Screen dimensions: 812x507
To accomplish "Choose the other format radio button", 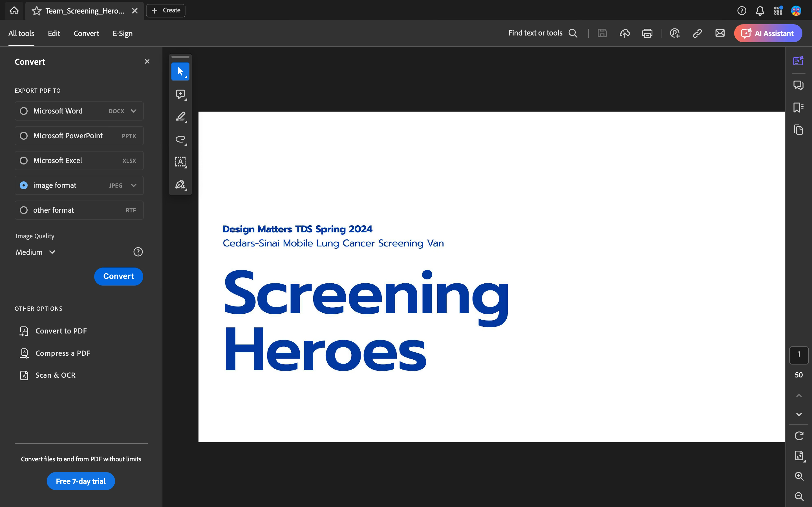I will pyautogui.click(x=23, y=210).
